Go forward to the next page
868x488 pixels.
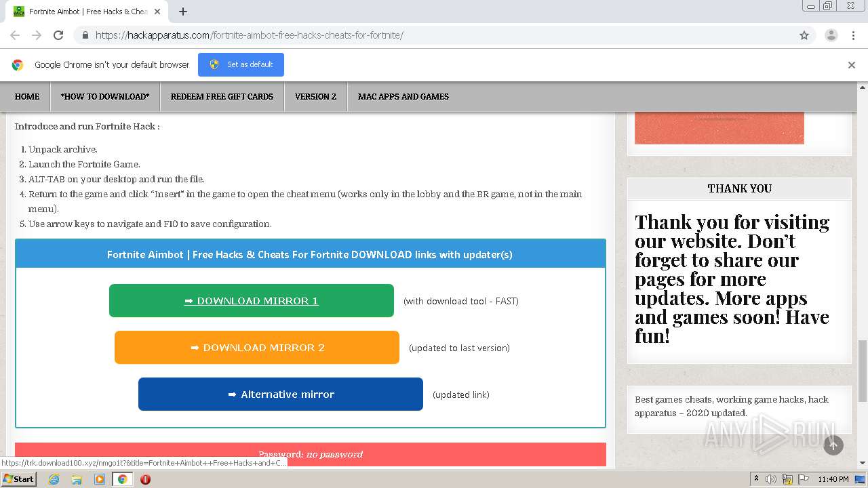(x=37, y=35)
